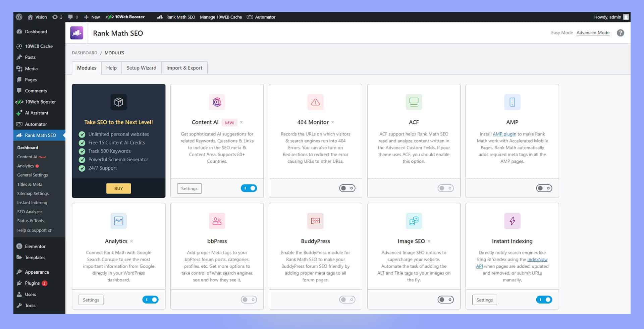Expand the Content AI upgrade chevron
This screenshot has height=329, width=644.
[x=241, y=122]
